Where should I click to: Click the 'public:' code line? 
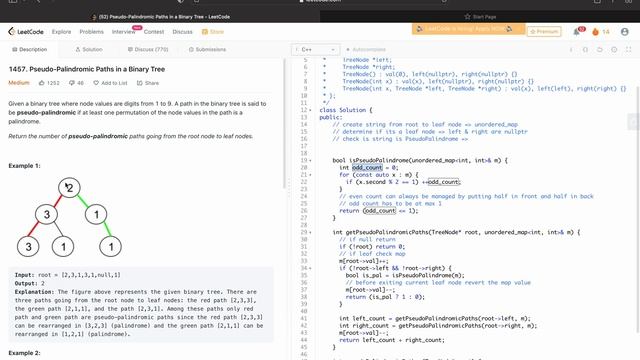(x=331, y=117)
